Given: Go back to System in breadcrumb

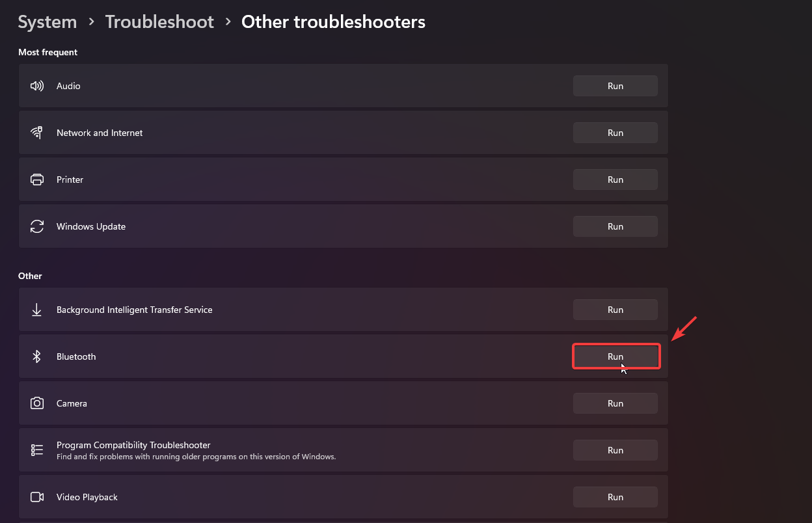Looking at the screenshot, I should [x=47, y=22].
